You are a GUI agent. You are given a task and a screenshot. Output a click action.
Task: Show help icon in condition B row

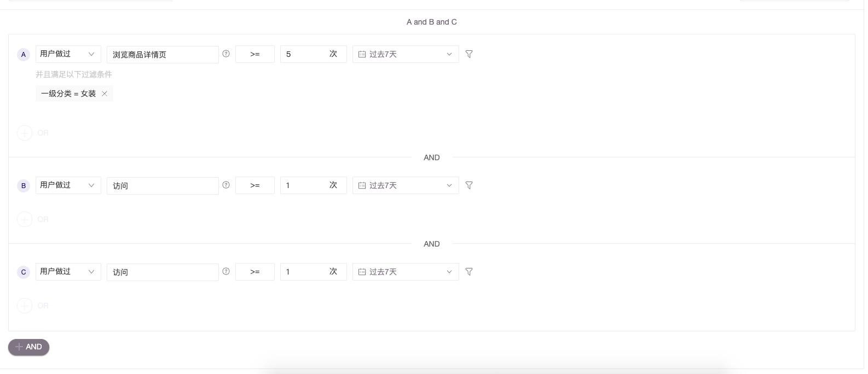[x=226, y=185]
